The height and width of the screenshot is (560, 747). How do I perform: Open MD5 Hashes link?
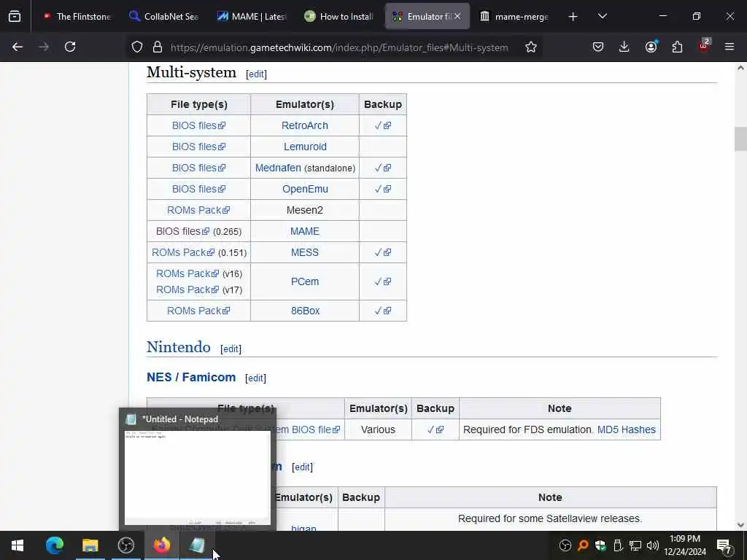coord(627,429)
